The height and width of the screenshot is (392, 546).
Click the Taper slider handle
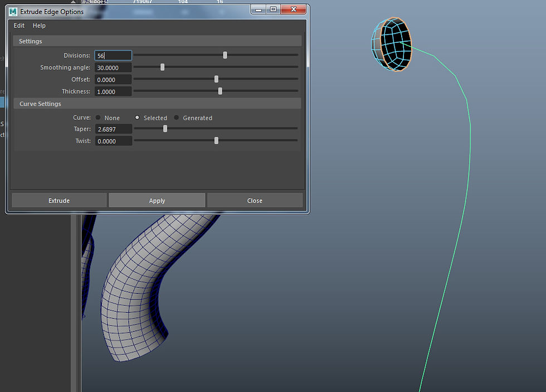click(165, 129)
